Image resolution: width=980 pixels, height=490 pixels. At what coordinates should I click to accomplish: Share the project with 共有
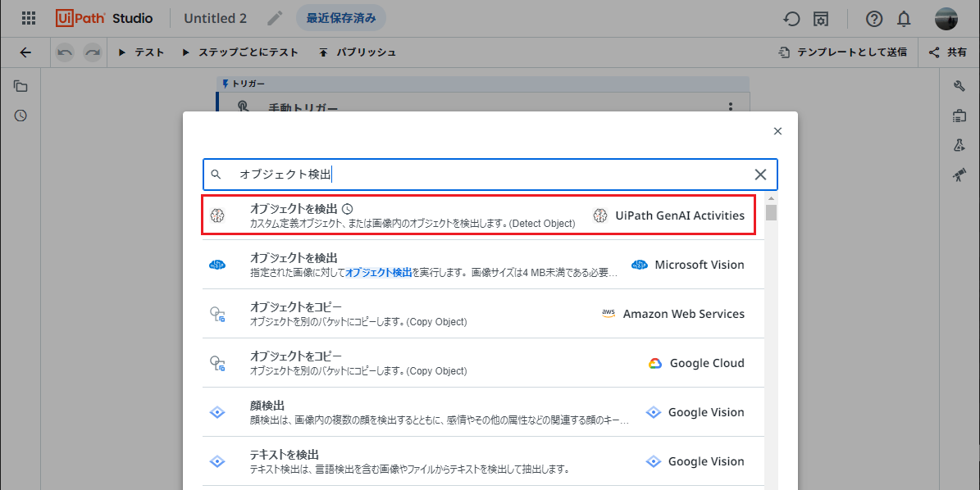click(x=948, y=52)
